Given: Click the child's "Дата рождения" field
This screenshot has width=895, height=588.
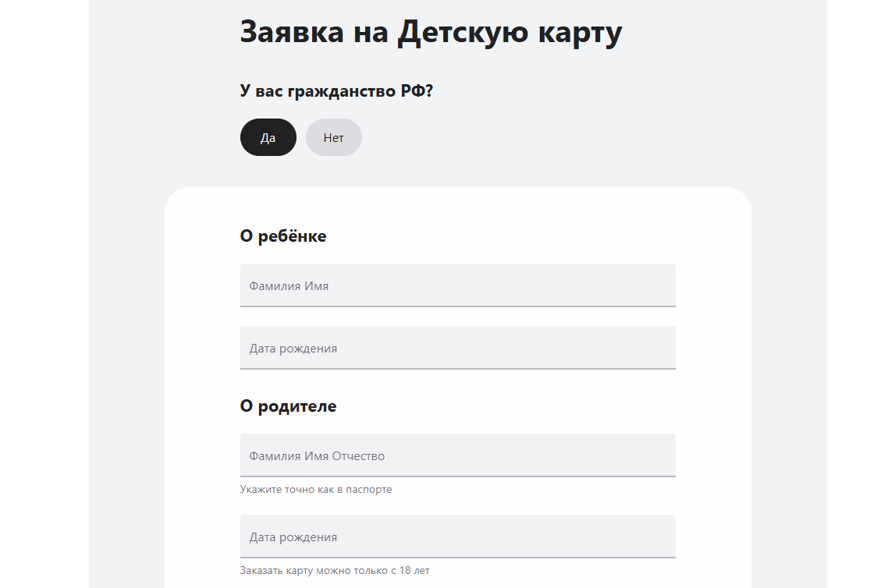Looking at the screenshot, I should [457, 348].
